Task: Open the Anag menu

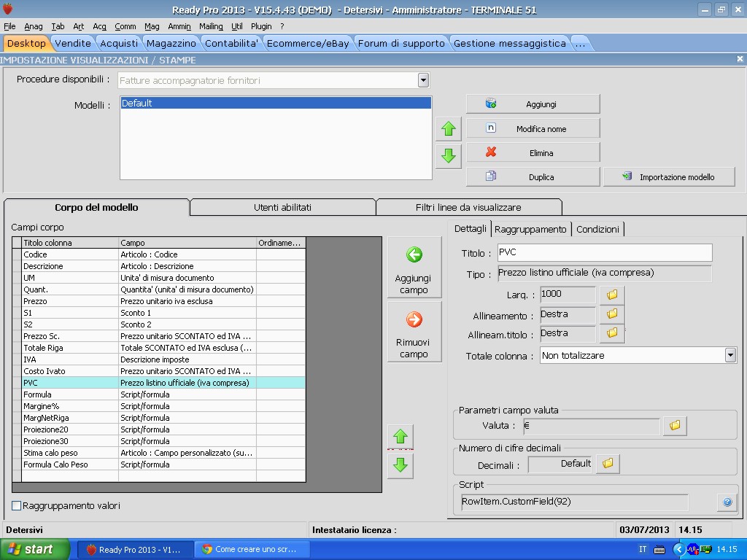Action: (x=34, y=26)
